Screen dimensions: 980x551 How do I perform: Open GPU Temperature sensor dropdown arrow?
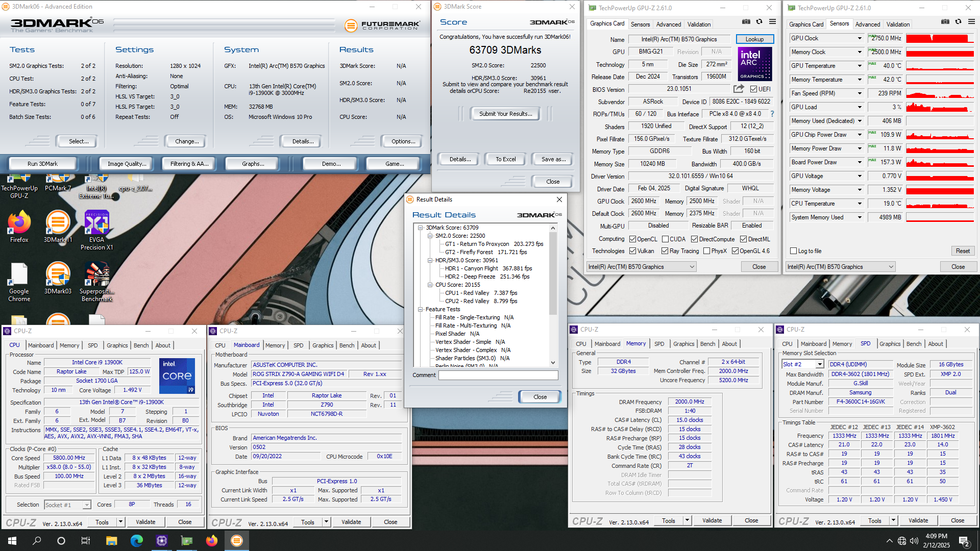click(x=860, y=66)
